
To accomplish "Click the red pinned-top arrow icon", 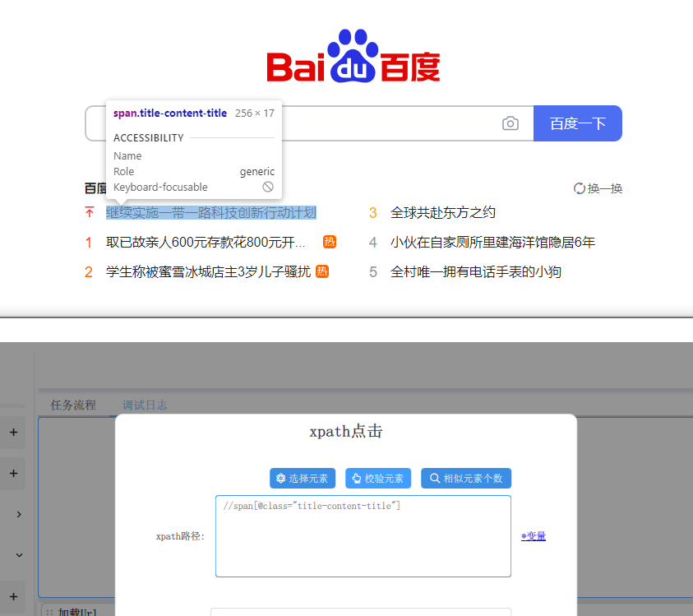I will [x=90, y=212].
